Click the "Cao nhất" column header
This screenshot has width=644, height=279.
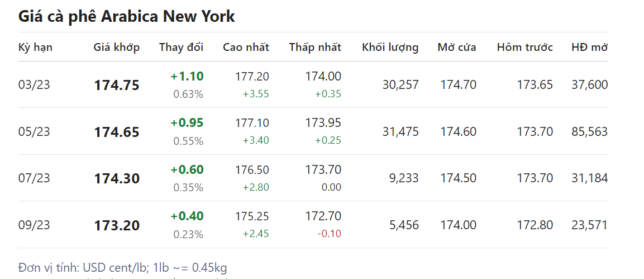point(246,47)
